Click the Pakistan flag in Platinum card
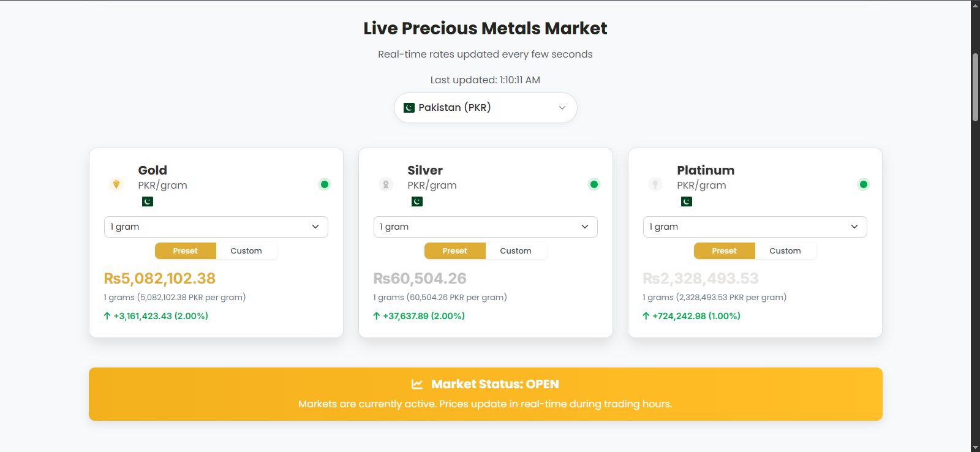The image size is (980, 452). click(x=687, y=202)
